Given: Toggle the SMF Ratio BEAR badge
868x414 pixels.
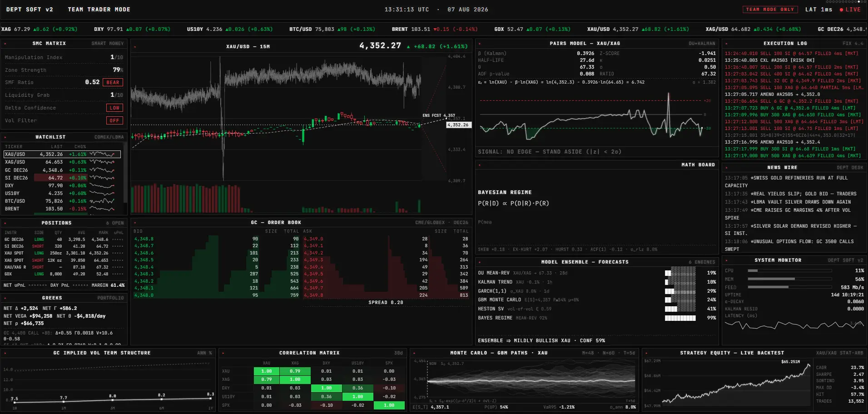Looking at the screenshot, I should [x=113, y=82].
